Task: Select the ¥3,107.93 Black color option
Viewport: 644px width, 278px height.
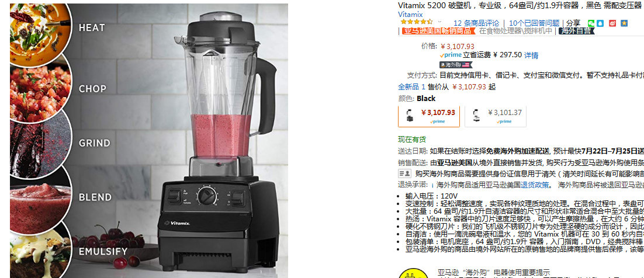Action: click(429, 116)
